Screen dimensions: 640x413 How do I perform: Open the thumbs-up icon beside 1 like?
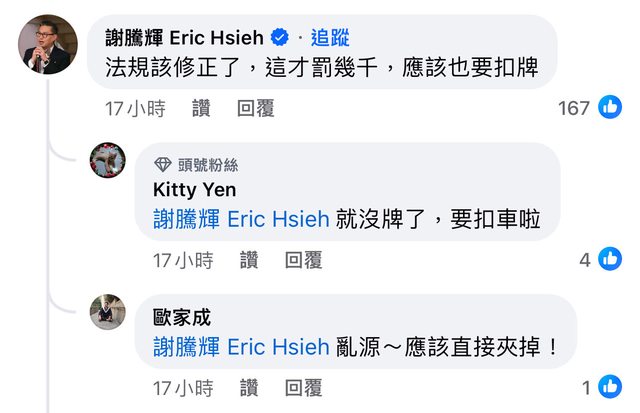(610, 386)
